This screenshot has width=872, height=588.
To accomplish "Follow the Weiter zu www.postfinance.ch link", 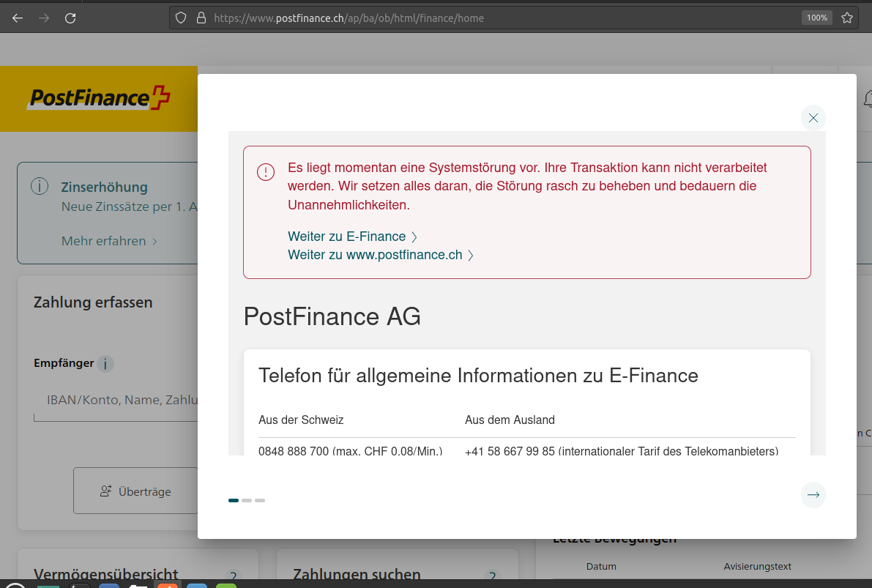I will click(x=381, y=255).
